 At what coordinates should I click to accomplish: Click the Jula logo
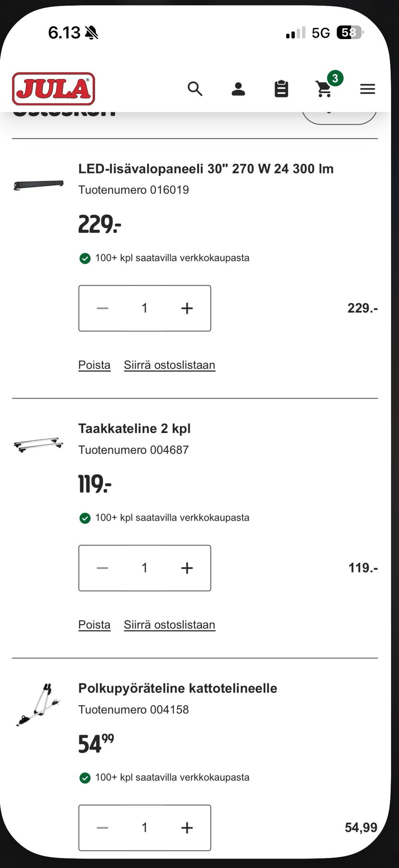click(x=53, y=88)
